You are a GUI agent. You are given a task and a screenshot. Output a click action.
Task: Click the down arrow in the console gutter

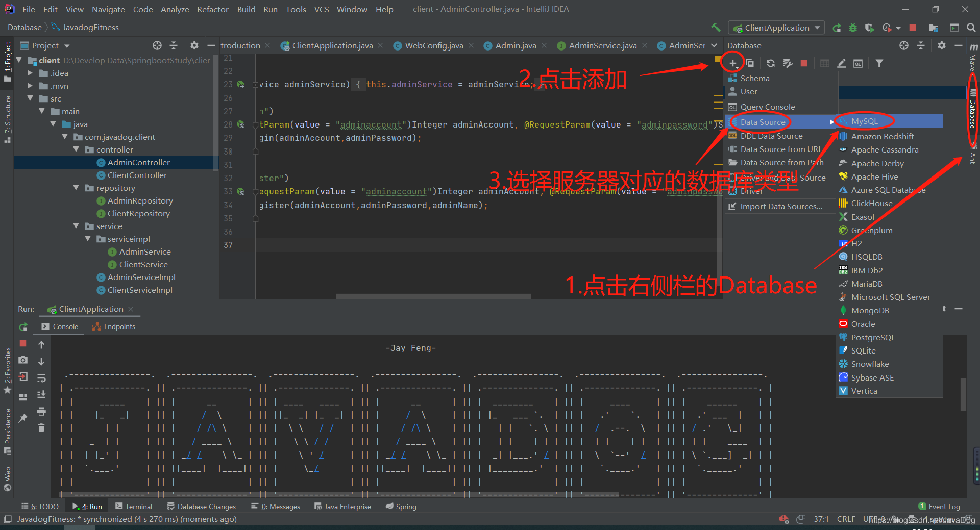coord(41,361)
